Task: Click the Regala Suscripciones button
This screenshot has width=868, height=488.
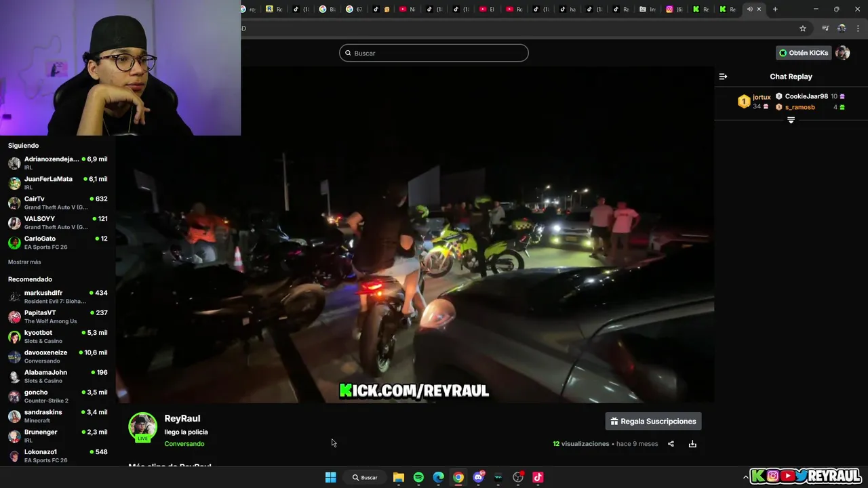Action: (x=653, y=422)
